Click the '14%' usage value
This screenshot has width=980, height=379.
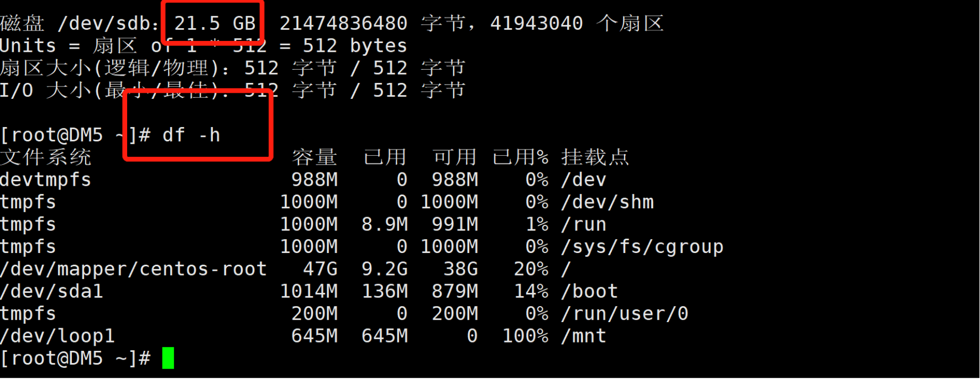pos(531,292)
